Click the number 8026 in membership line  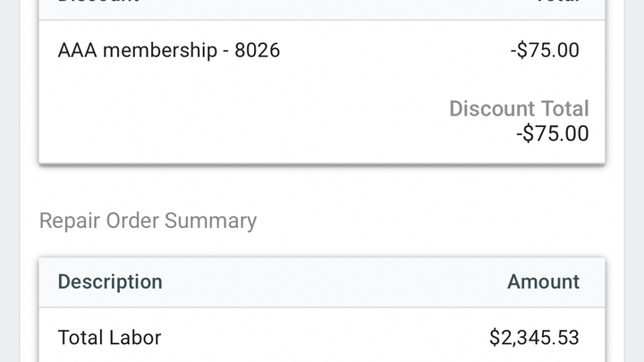click(257, 50)
